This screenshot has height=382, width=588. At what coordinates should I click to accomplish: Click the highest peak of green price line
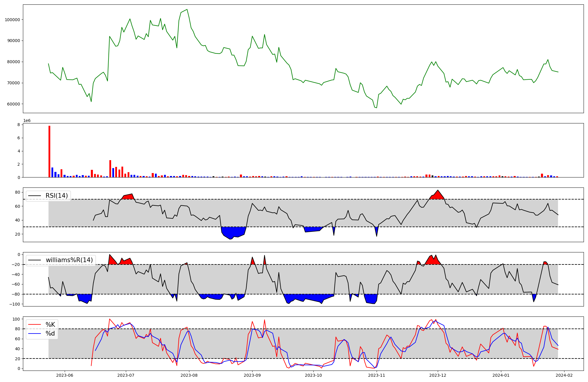pyautogui.click(x=187, y=10)
